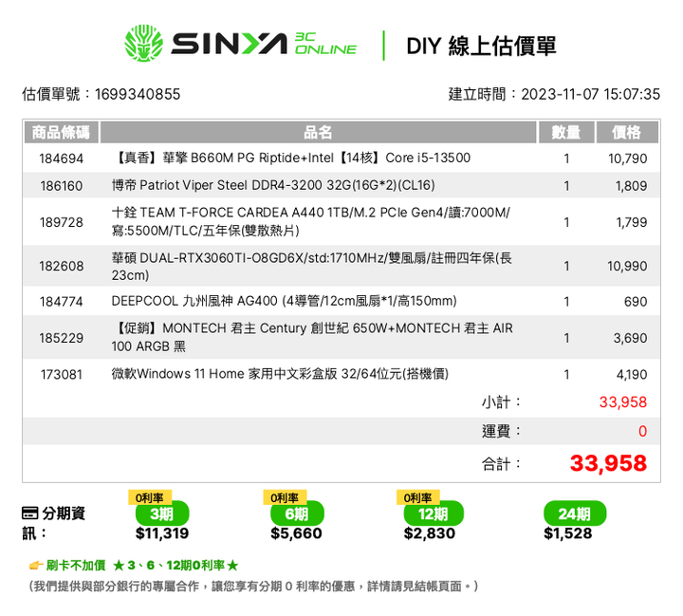683x616 pixels.
Task: Click the Sinya lion logo icon
Action: pyautogui.click(x=144, y=43)
